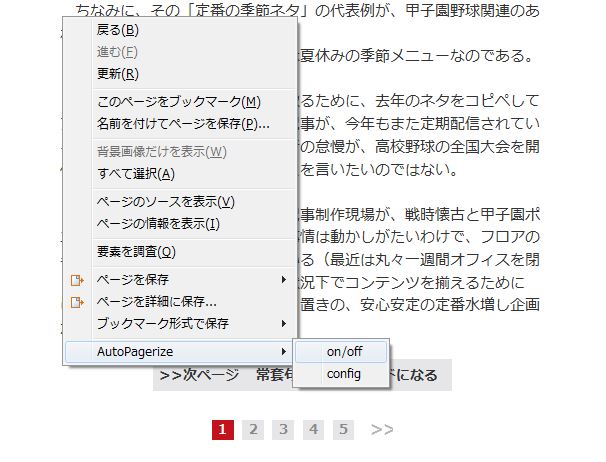
Task: Click the icon beside ページを詳細に保存
Action: click(77, 301)
